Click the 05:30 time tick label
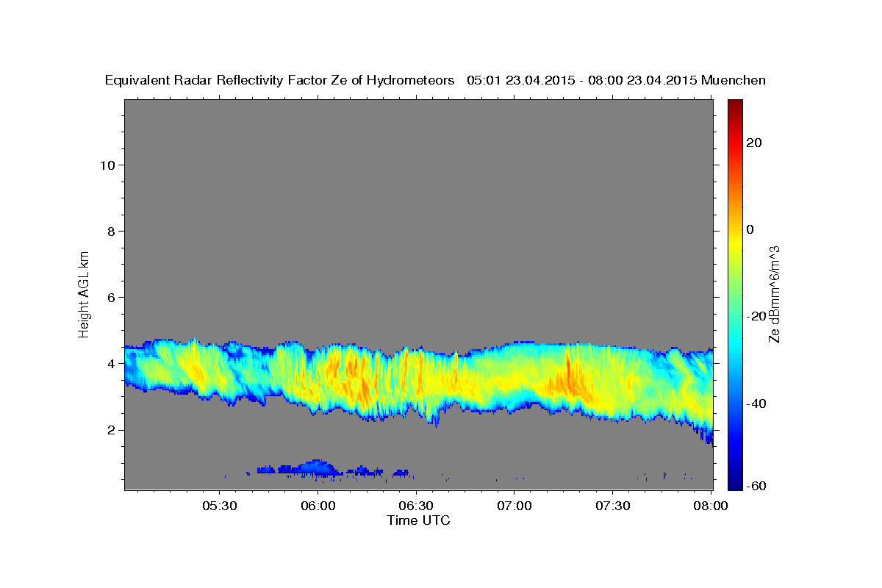This screenshot has width=882, height=588. (x=220, y=506)
